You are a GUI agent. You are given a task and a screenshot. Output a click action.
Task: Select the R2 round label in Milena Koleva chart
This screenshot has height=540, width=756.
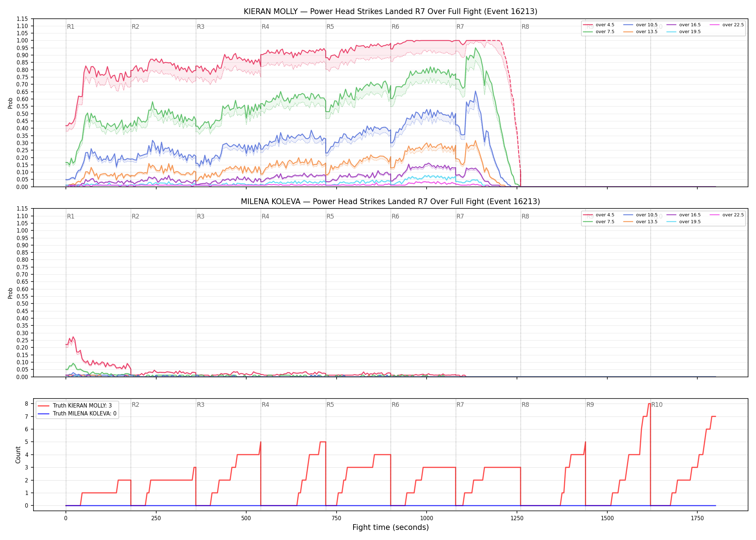[135, 216]
